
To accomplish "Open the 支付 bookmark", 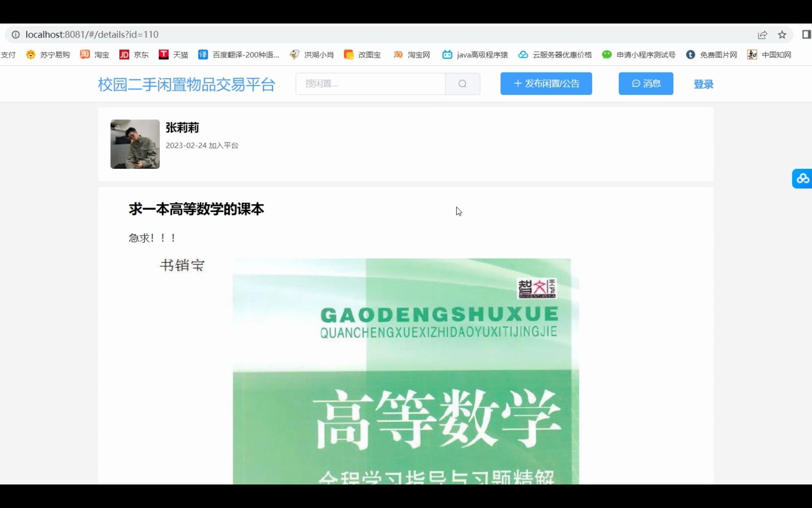I will pos(8,55).
